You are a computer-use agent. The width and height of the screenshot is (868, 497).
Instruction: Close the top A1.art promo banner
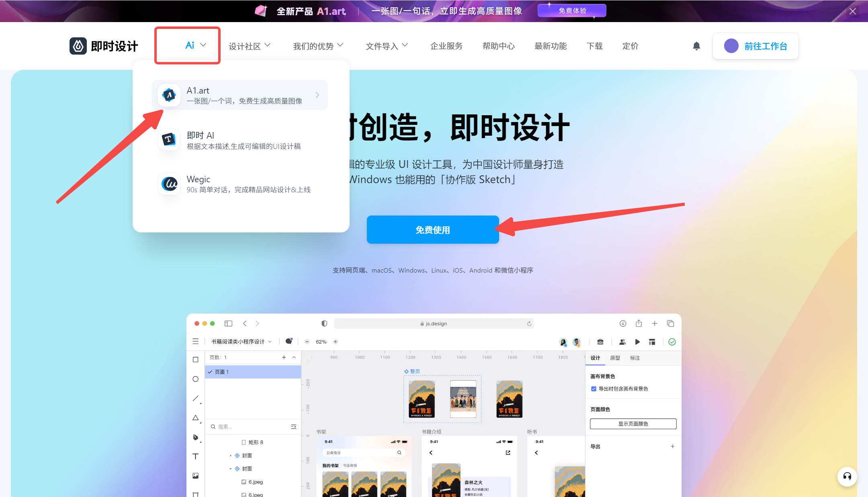click(853, 11)
